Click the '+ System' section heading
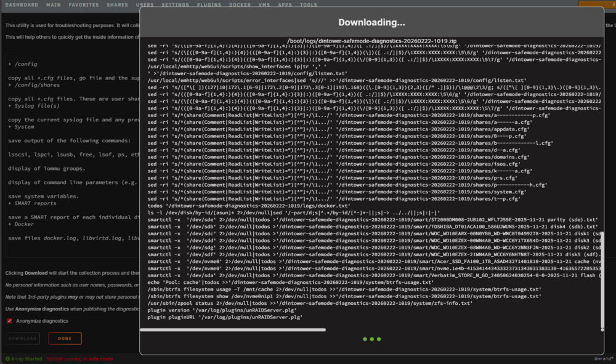Image resolution: width=616 pixels, height=364 pixels. coord(21,126)
